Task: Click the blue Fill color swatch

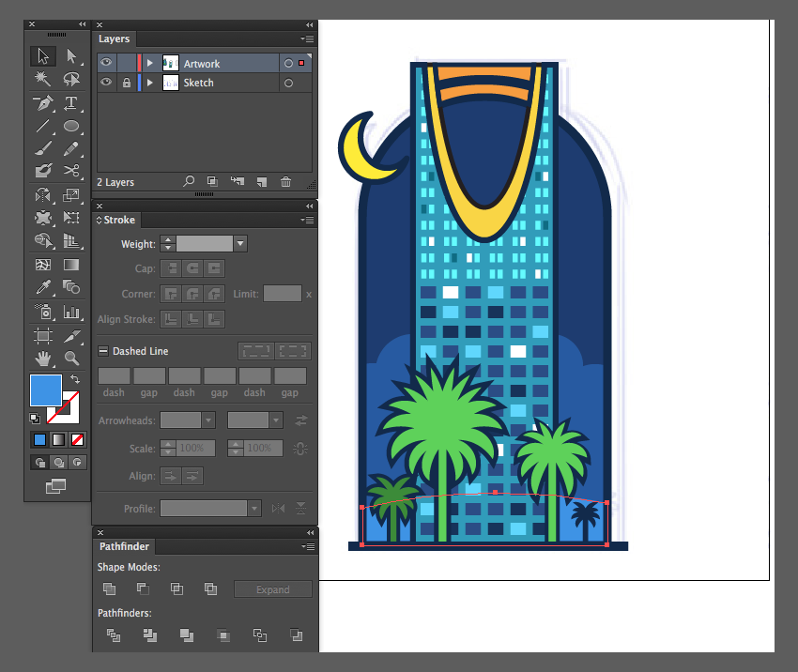Action: pyautogui.click(x=46, y=390)
